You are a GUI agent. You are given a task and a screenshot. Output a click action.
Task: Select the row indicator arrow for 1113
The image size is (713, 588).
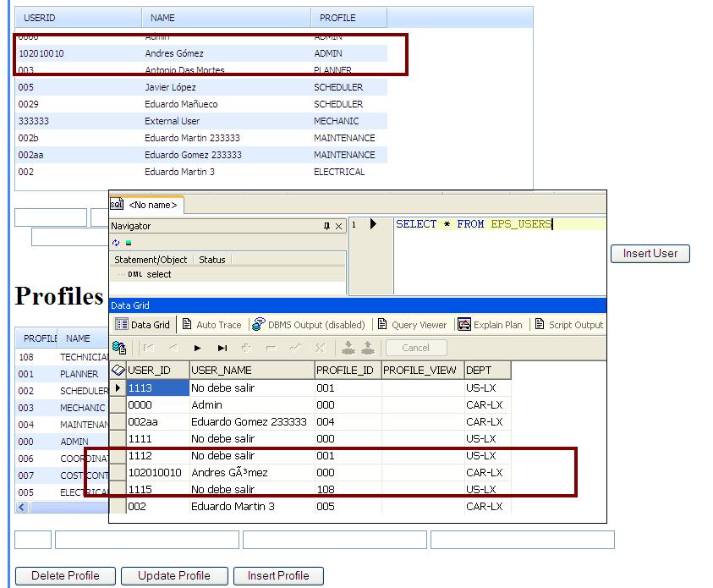click(118, 387)
